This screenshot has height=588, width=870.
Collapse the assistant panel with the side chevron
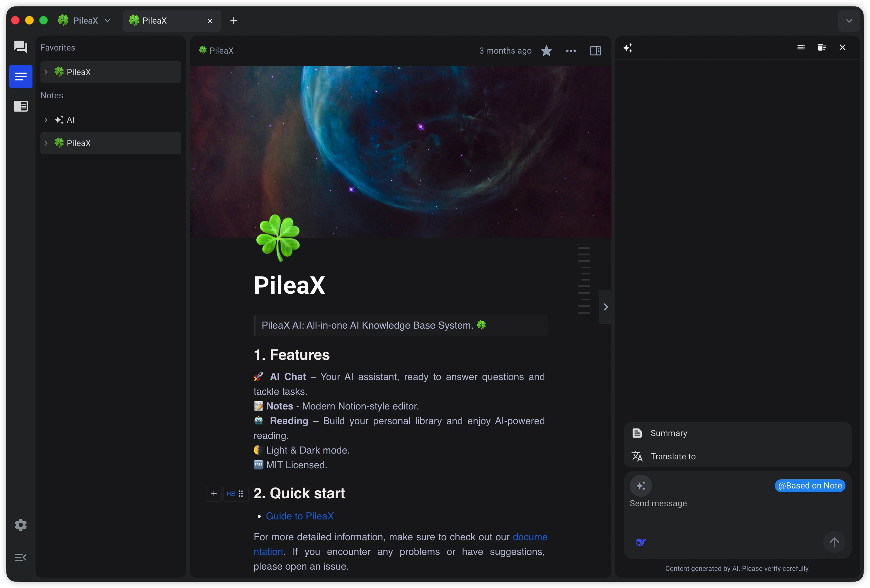[606, 307]
